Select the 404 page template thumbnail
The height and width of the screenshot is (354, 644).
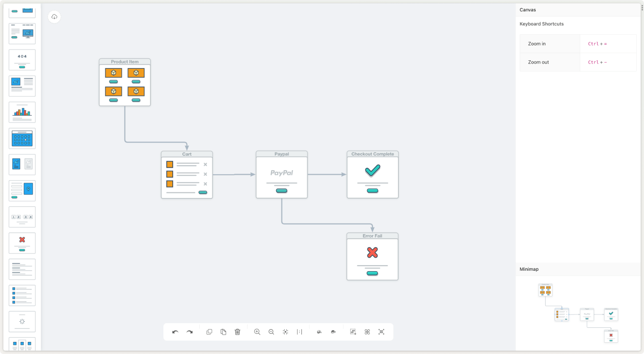(x=22, y=60)
